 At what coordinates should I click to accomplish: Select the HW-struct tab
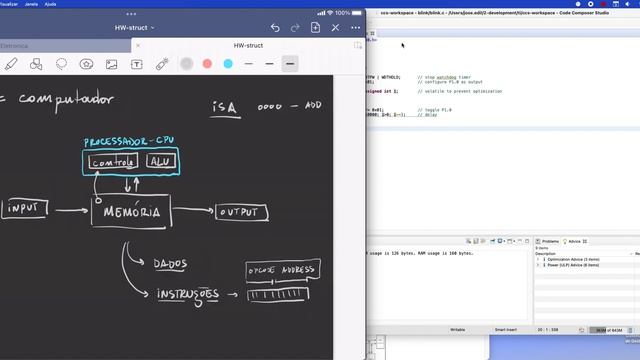pyautogui.click(x=248, y=45)
